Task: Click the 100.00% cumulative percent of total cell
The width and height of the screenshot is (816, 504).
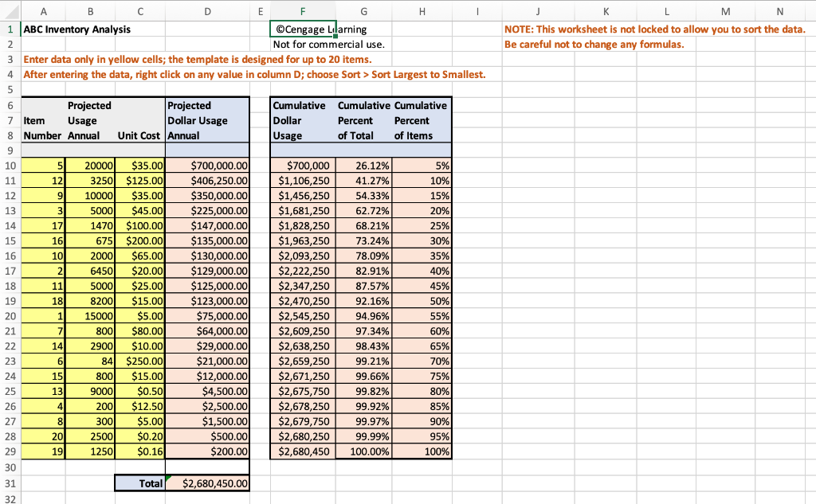Action: 363,452
